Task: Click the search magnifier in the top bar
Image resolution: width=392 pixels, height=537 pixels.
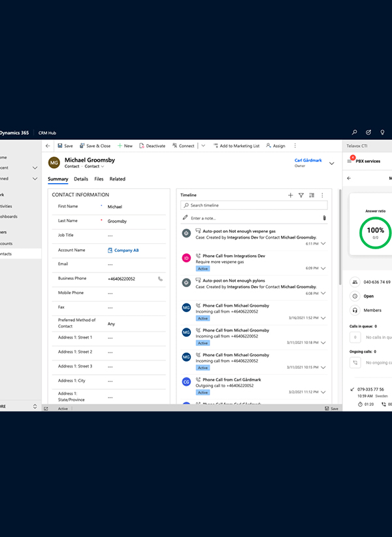Action: click(354, 133)
